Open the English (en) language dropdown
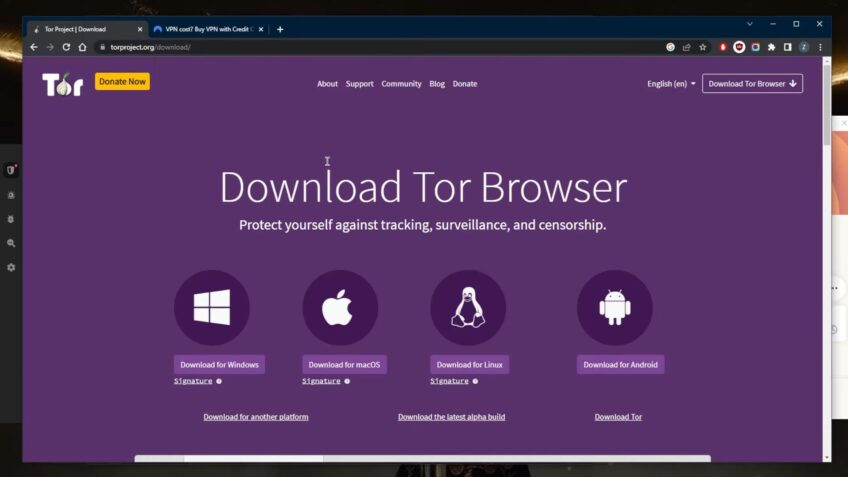 pos(671,84)
